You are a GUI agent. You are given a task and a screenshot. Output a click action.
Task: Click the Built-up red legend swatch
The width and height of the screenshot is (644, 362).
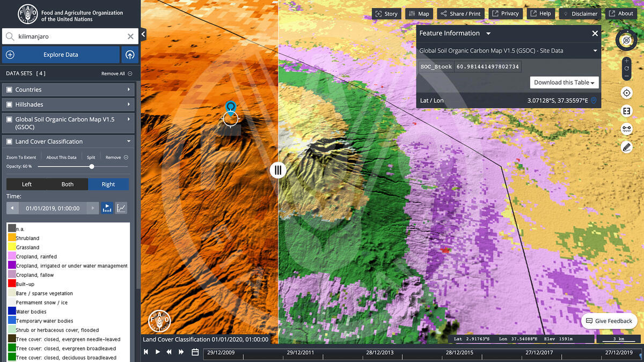coord(12,284)
